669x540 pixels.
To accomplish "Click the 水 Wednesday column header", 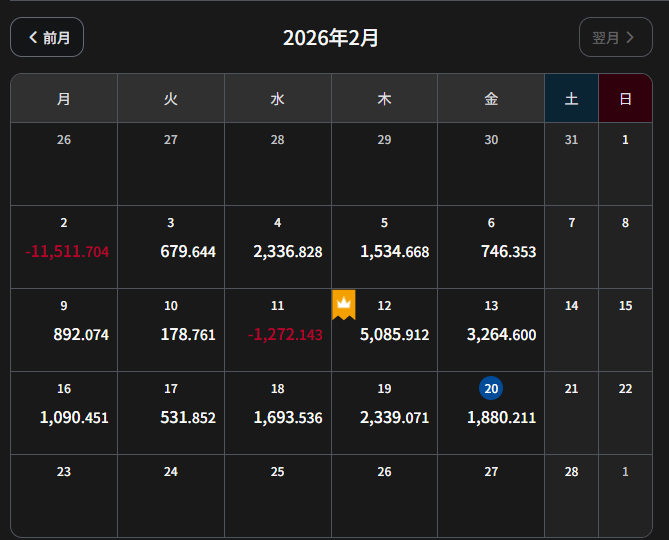I will tap(277, 98).
